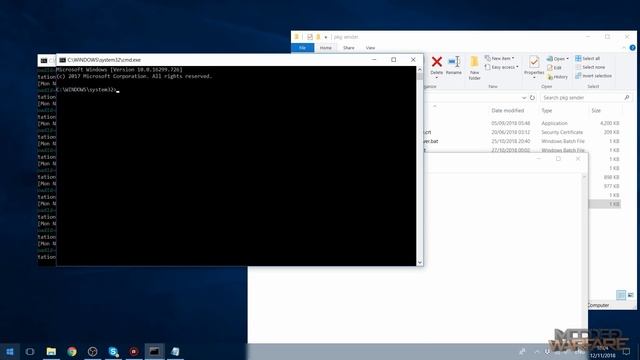
Task: Select the Security Certificate file row
Action: point(522,132)
